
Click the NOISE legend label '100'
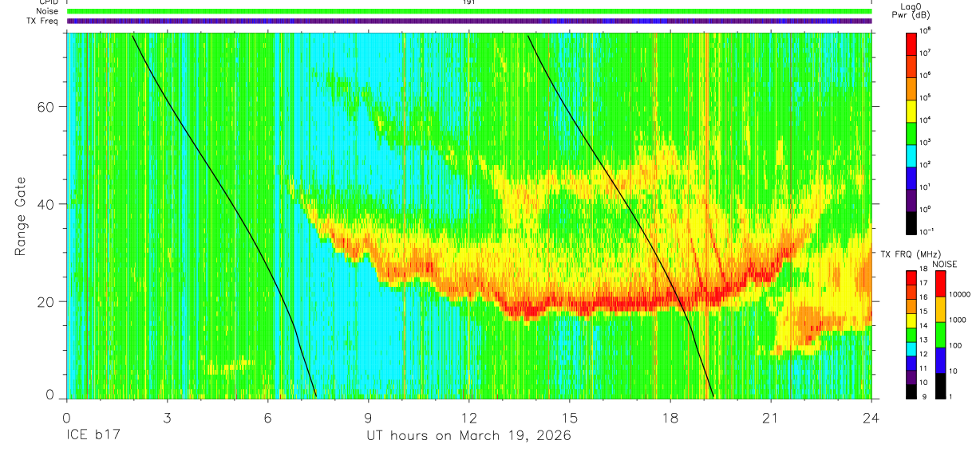pos(955,345)
